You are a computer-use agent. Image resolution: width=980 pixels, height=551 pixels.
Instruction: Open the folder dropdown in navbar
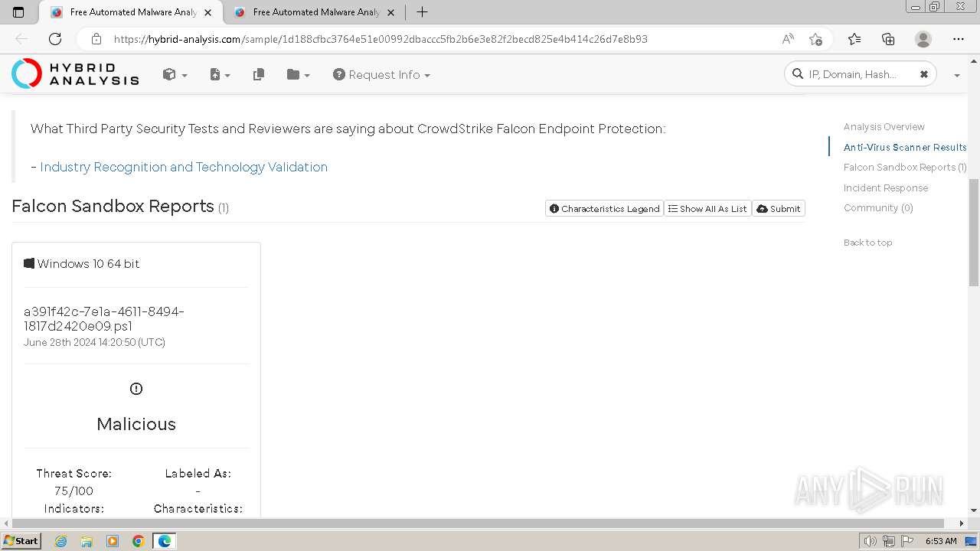coord(298,74)
